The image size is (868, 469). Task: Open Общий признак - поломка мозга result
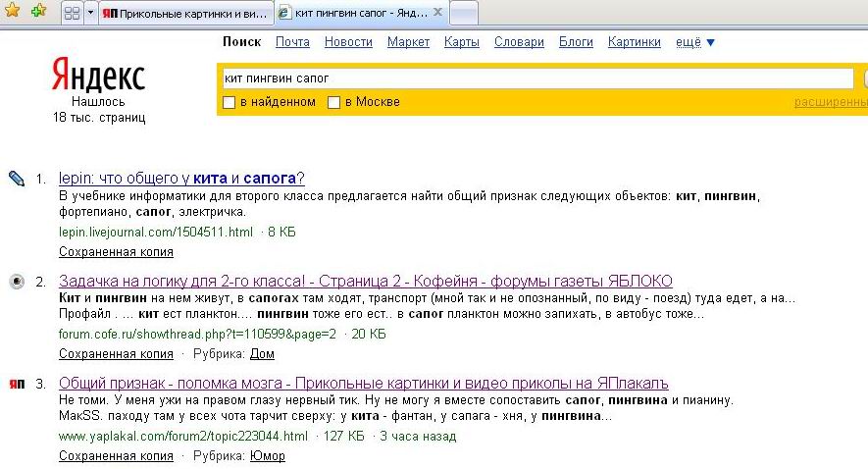pos(364,384)
